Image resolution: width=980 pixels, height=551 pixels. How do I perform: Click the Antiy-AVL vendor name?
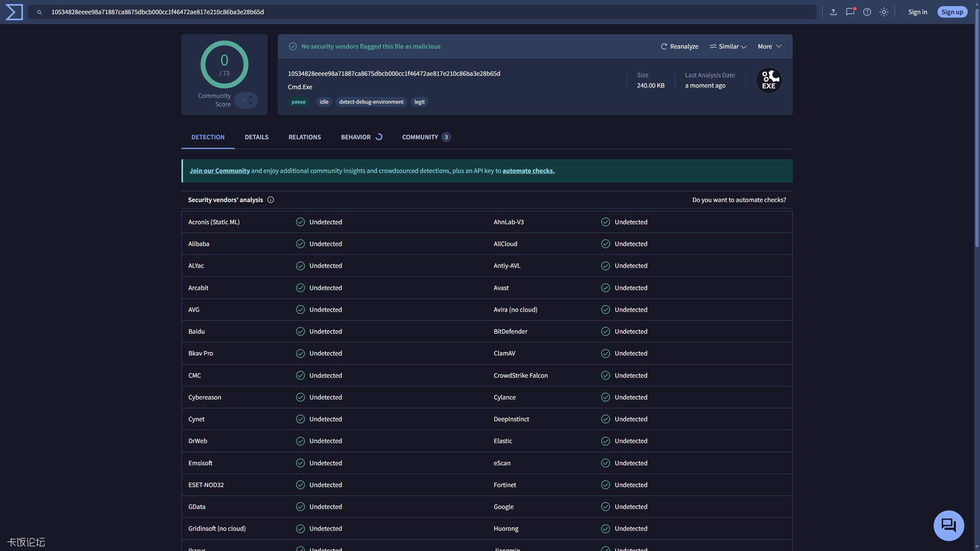tap(507, 266)
